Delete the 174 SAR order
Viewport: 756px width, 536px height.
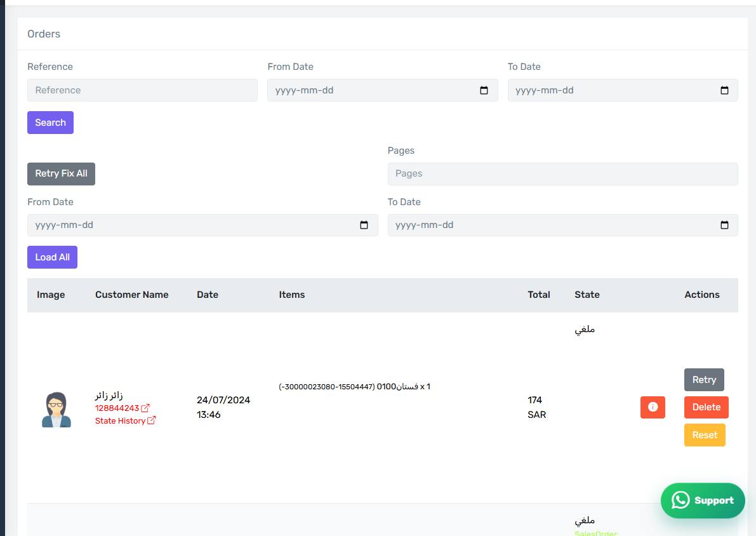pos(706,407)
